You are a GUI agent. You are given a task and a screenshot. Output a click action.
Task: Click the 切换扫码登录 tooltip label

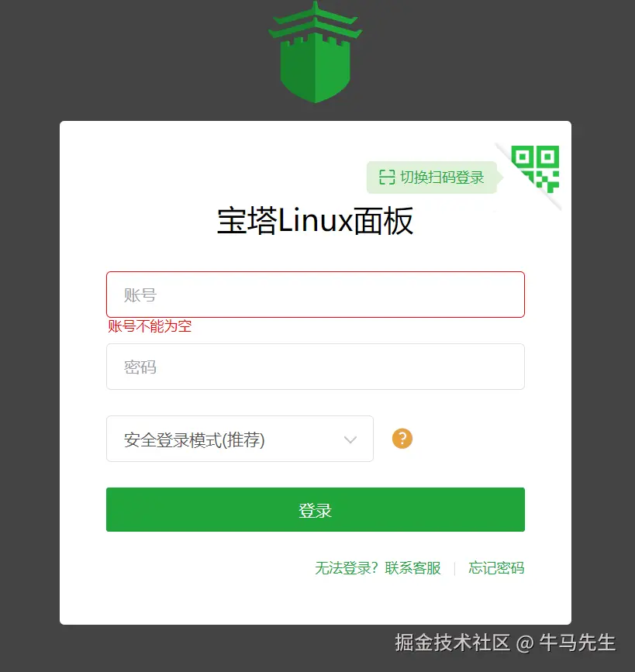pyautogui.click(x=442, y=177)
